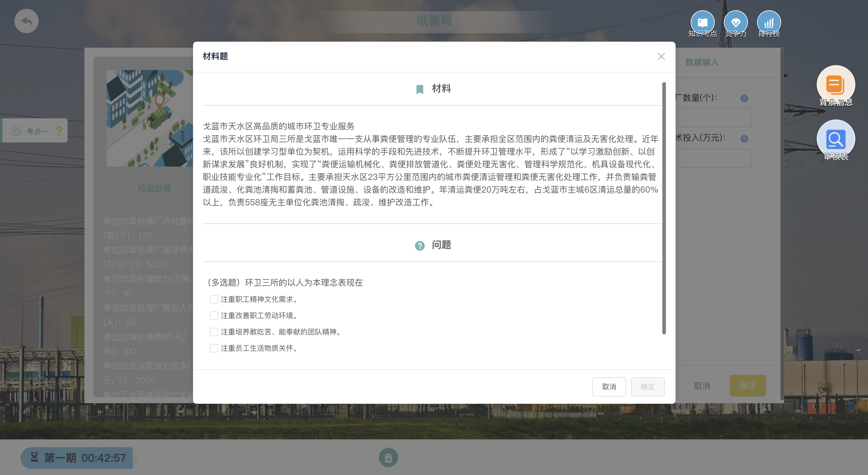Click the dialog's vertical scrollbar
The width and height of the screenshot is (868, 475).
tap(664, 208)
